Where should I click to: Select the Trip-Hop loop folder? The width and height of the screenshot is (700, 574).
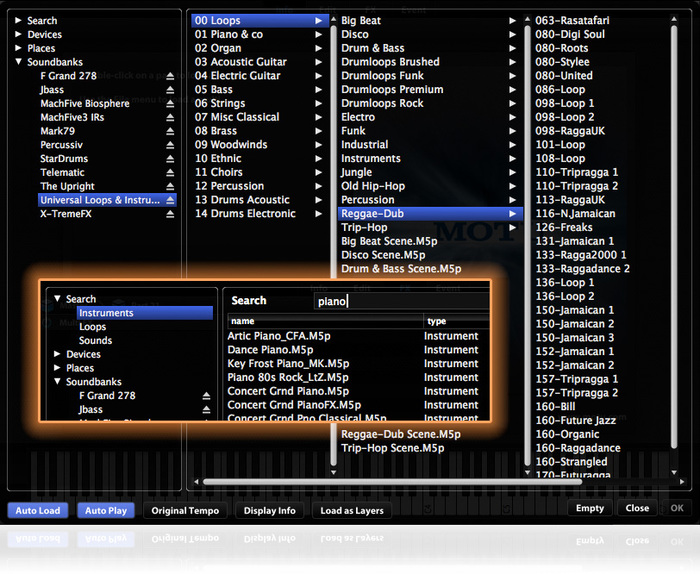tap(429, 228)
